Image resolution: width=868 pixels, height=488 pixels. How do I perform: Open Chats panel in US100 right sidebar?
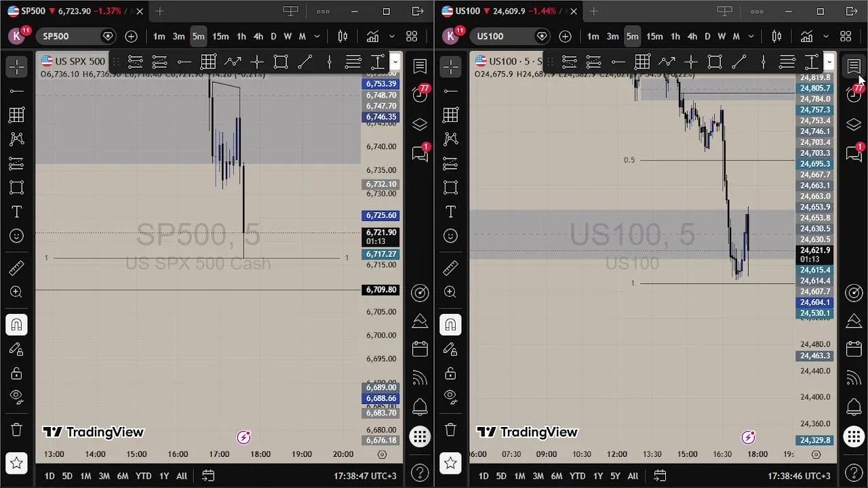[854, 154]
